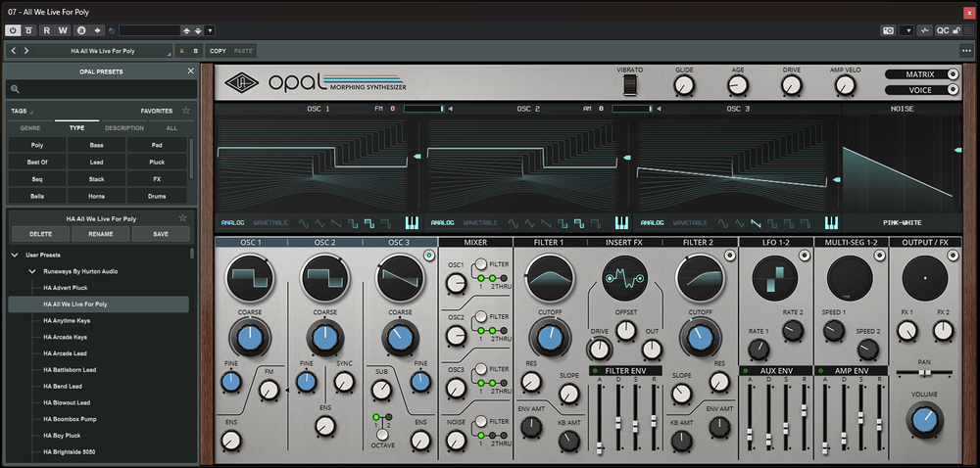The height and width of the screenshot is (468, 980).
Task: Toggle the OSC1 mixer Filter routing switch
Action: pyautogui.click(x=481, y=264)
